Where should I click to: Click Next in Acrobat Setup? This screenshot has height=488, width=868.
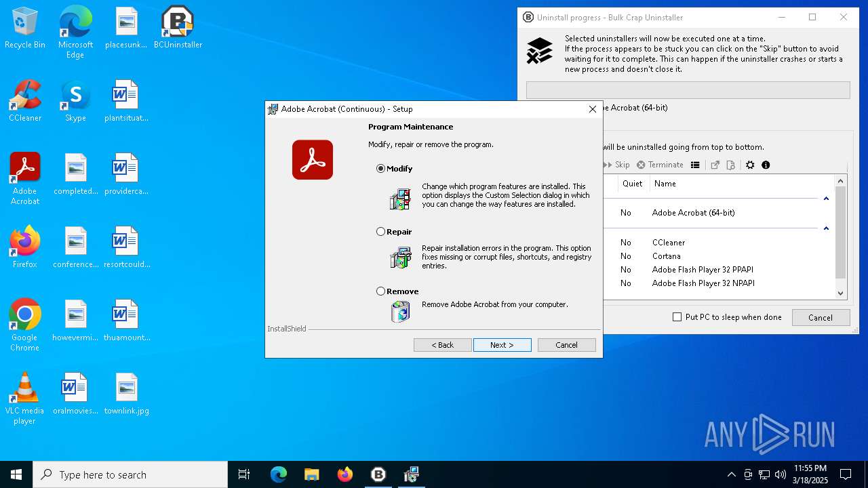(502, 345)
